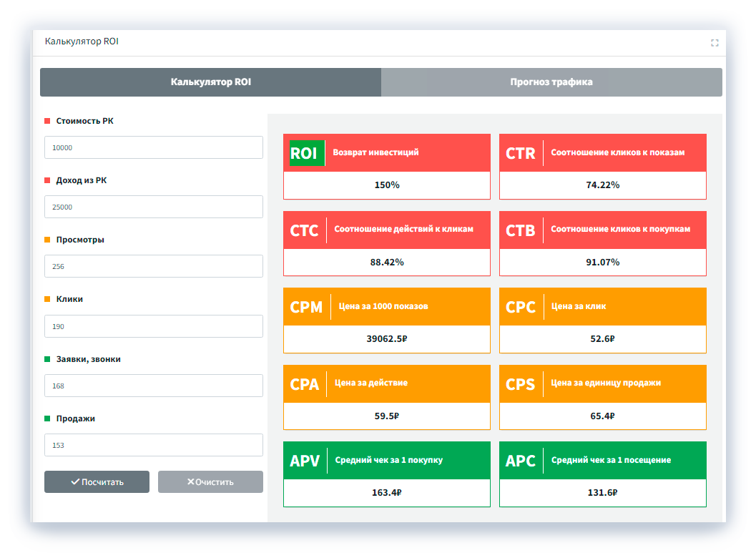Click the fullscreen expand icon
Image resolution: width=756 pixels, height=553 pixels.
tap(714, 43)
